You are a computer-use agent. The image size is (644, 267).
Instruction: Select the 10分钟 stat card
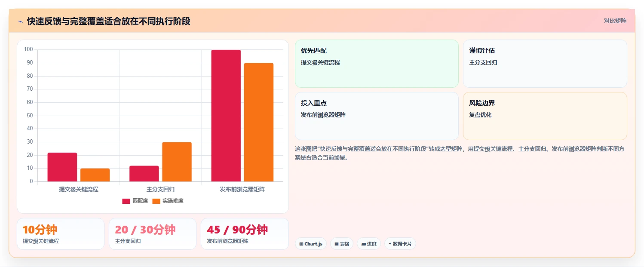[x=61, y=234]
